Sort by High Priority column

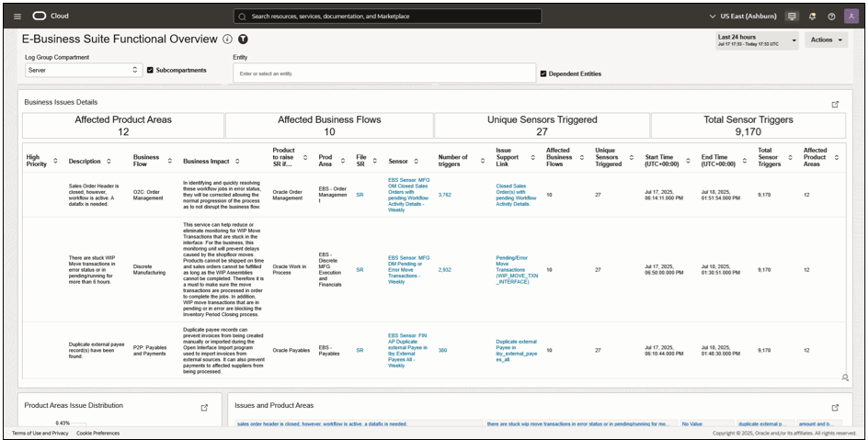55,161
